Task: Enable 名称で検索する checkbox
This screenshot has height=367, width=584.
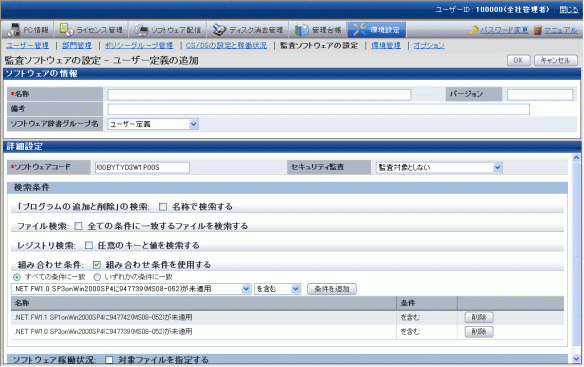Action: (163, 207)
